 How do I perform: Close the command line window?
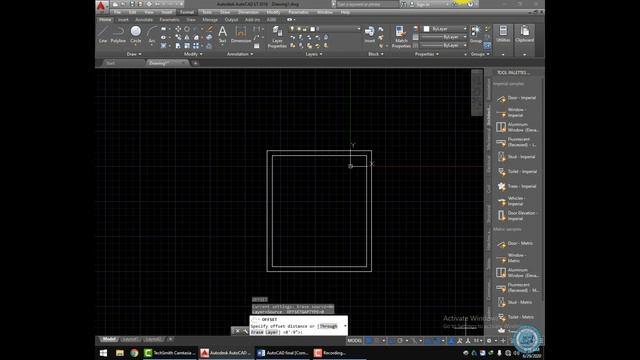(238, 331)
